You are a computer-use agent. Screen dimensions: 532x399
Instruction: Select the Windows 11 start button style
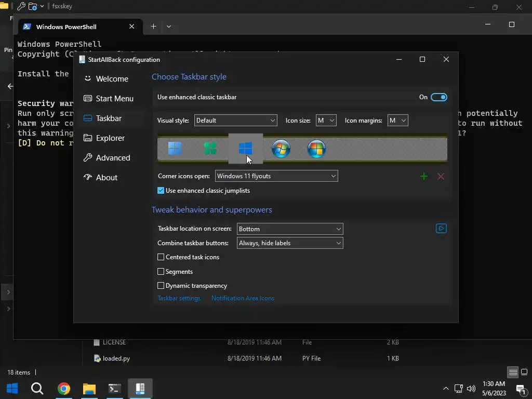(175, 149)
